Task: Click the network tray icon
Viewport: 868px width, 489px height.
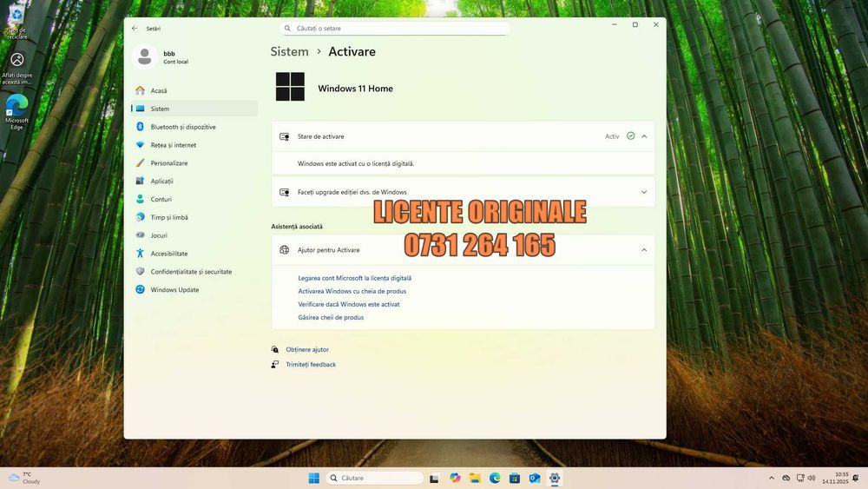Action: point(800,478)
